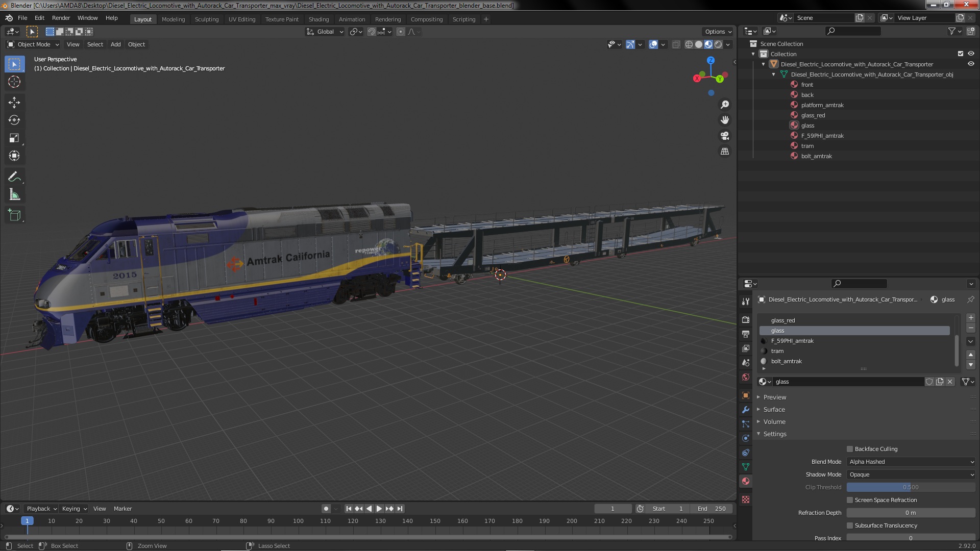The width and height of the screenshot is (980, 551).
Task: Open the Render menu
Action: pos(61,18)
